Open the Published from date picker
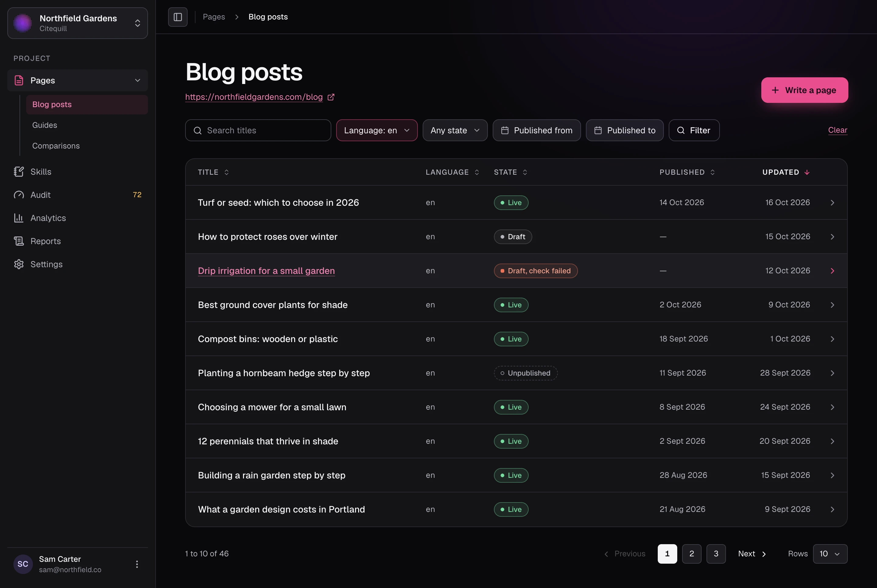 point(537,131)
